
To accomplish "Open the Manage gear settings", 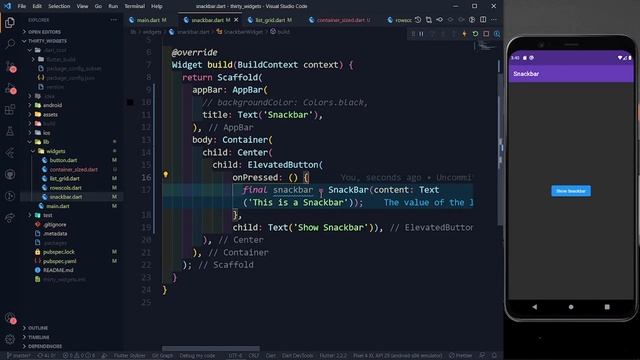I will coord(10,339).
